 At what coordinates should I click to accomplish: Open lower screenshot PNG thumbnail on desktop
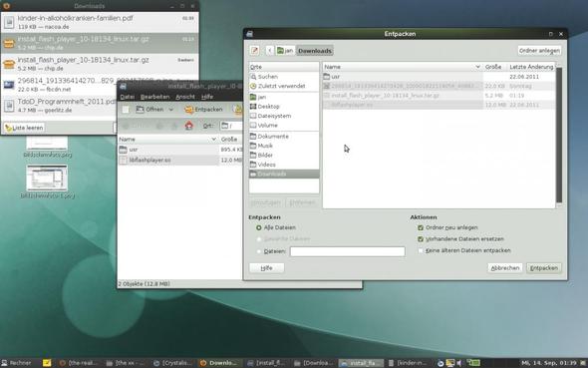click(x=47, y=178)
